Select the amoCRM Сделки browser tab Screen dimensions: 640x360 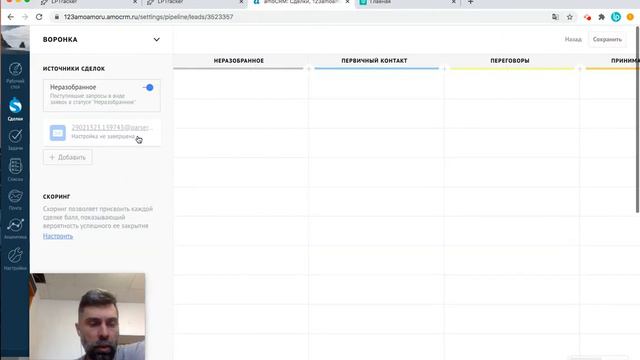301,2
